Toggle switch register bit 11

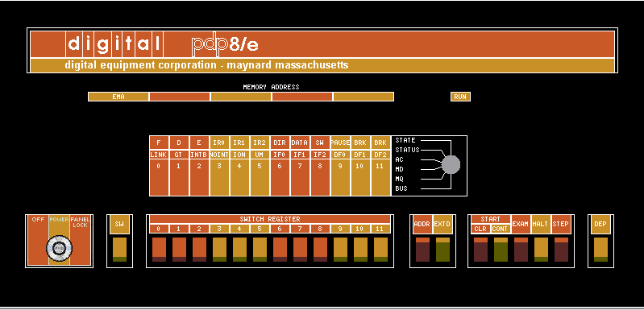click(x=380, y=250)
